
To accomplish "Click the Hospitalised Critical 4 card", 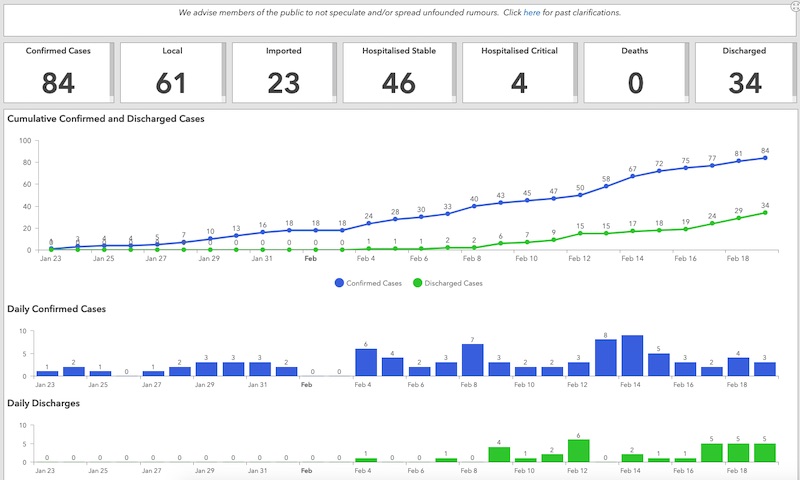I will [x=519, y=72].
